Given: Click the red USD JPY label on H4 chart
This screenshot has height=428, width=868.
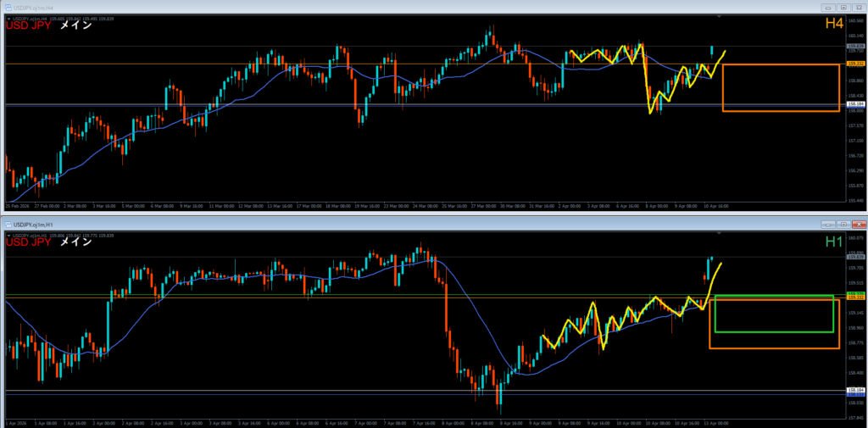Looking at the screenshot, I should pyautogui.click(x=29, y=25).
